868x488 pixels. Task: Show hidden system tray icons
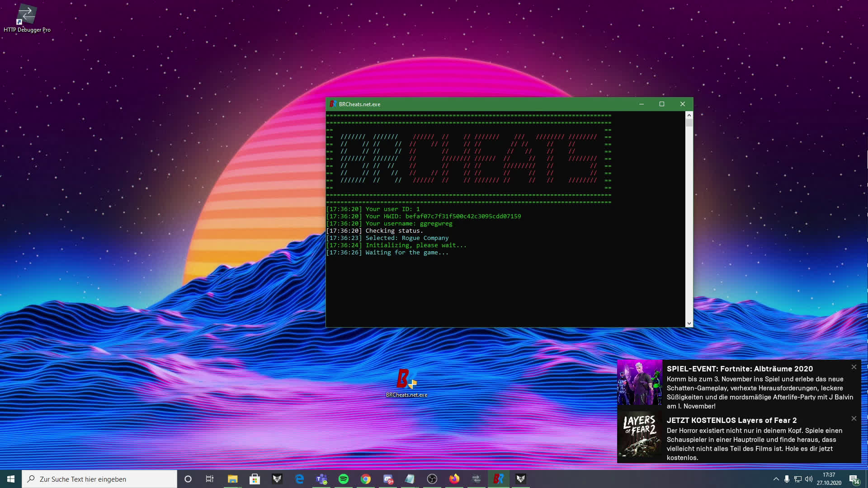pos(776,479)
